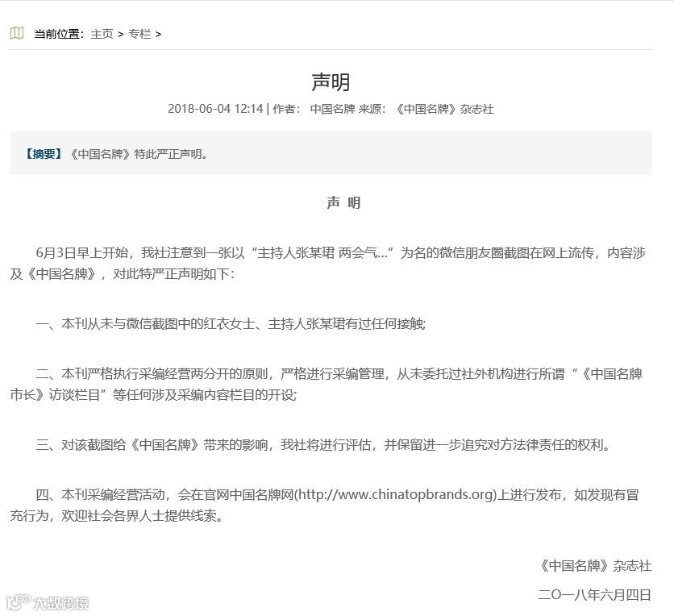
Task: Click the signature 《中国名牌》杂志社 at bottom
Action: tap(595, 566)
